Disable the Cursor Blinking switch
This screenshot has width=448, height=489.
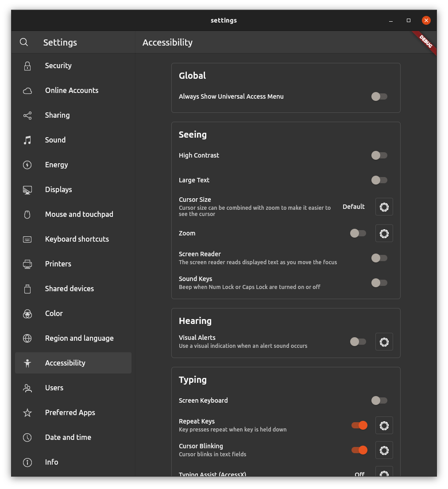tap(359, 450)
